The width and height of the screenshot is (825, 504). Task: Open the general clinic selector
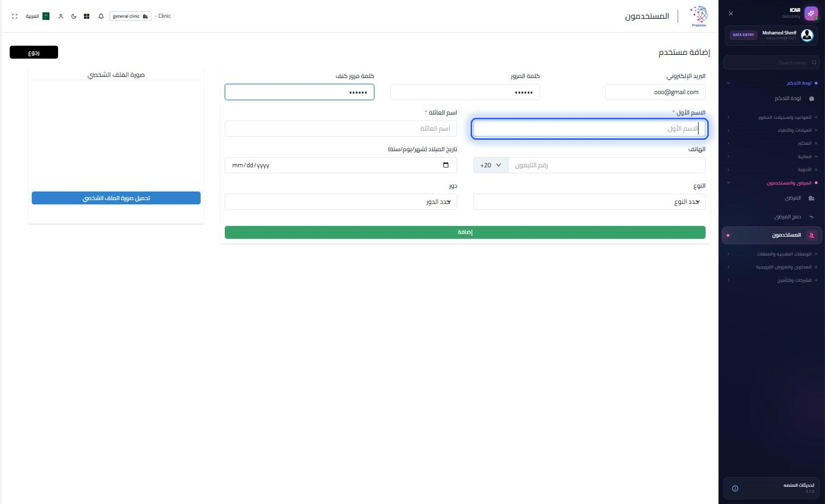130,16
